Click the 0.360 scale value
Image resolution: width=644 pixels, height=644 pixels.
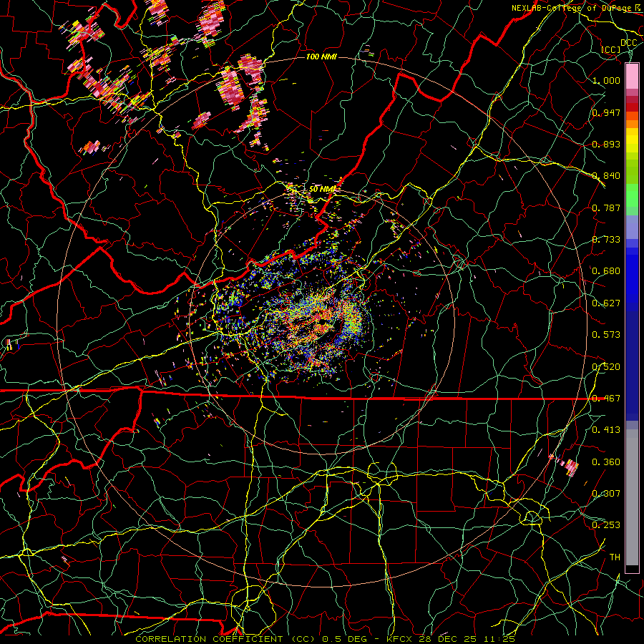click(x=606, y=462)
